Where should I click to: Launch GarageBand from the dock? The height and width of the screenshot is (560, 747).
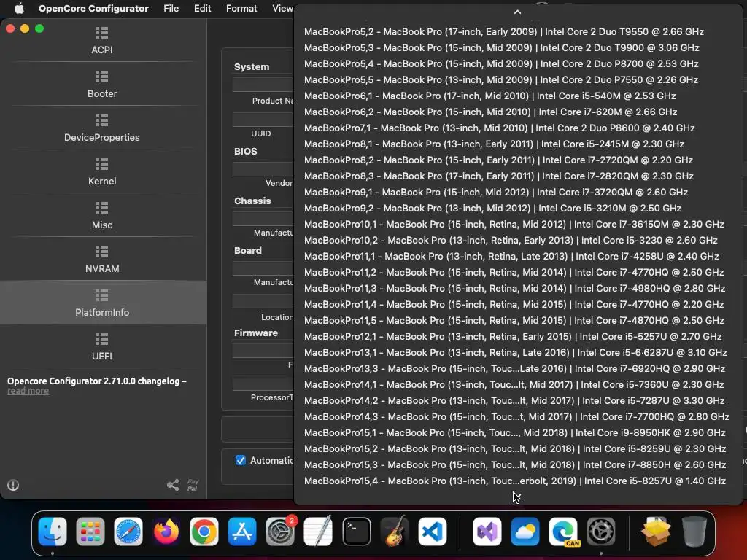coord(395,532)
